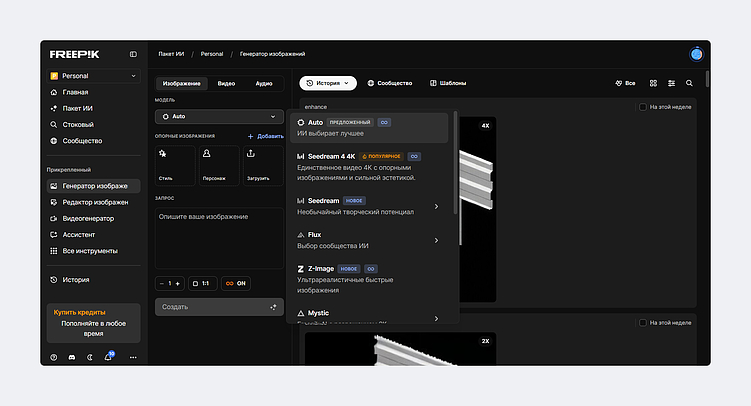Expand the Seedream submenu chevron

436,206
